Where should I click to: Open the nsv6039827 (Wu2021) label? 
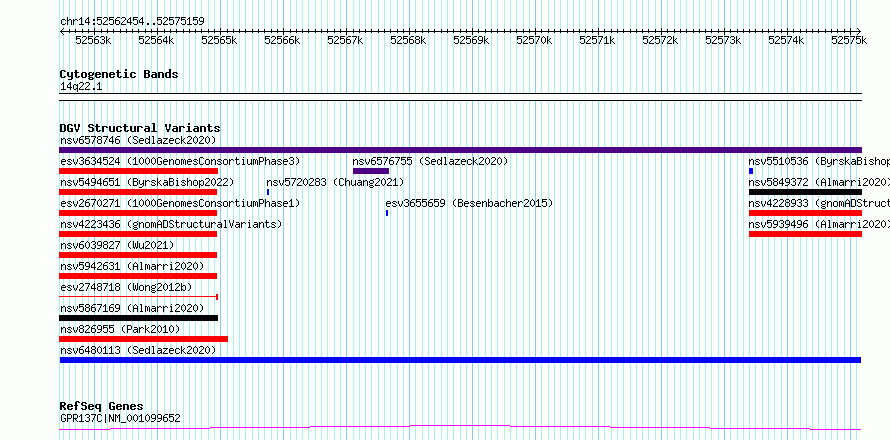coord(117,245)
